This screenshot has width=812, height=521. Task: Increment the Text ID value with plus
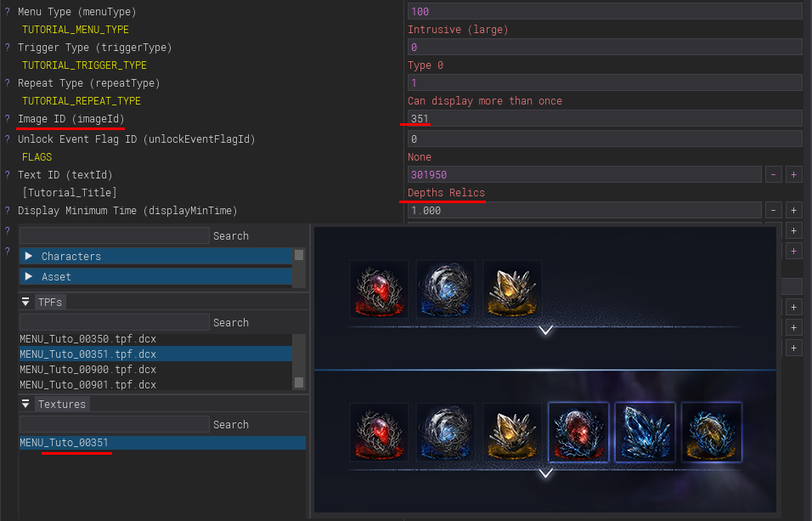(x=793, y=175)
